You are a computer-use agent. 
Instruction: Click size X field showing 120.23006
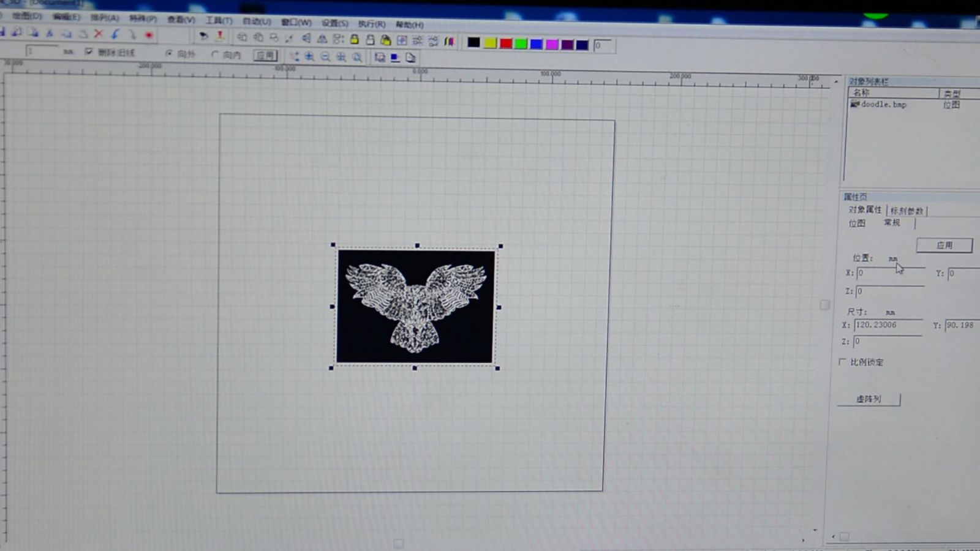point(888,324)
